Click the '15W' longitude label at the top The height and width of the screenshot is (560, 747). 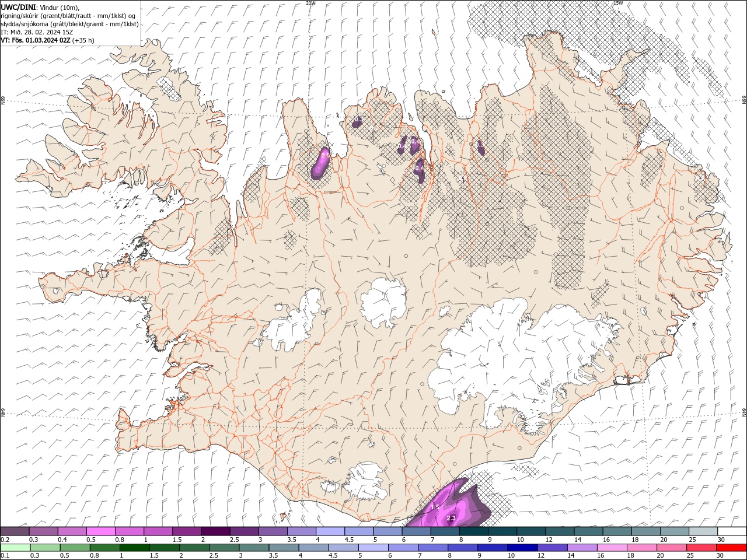[618, 3]
